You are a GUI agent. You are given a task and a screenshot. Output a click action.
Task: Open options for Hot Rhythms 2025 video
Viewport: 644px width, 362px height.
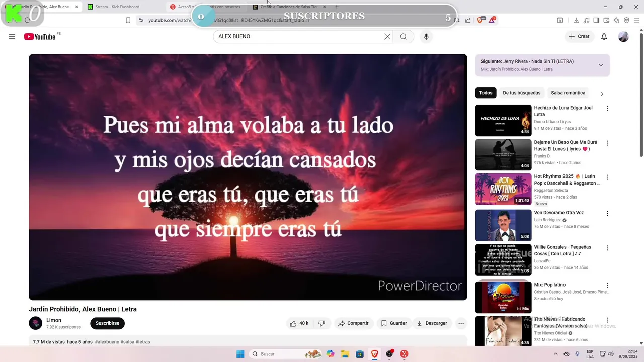(x=607, y=177)
